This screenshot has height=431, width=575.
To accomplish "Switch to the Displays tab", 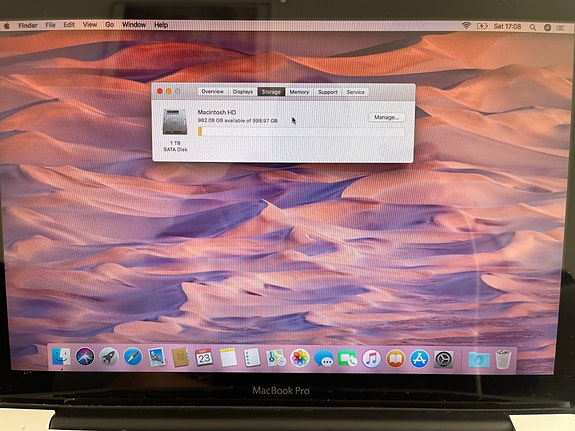I will 243,92.
